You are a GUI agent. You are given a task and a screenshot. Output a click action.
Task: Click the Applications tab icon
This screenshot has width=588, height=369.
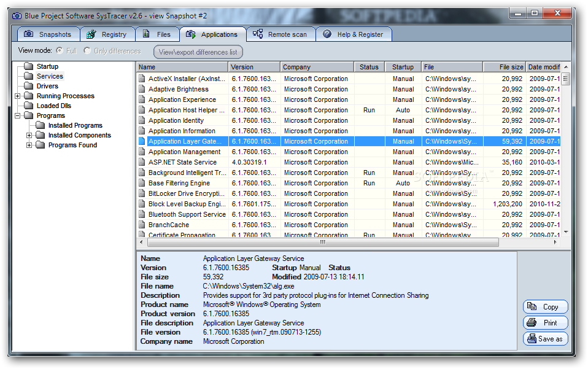190,34
